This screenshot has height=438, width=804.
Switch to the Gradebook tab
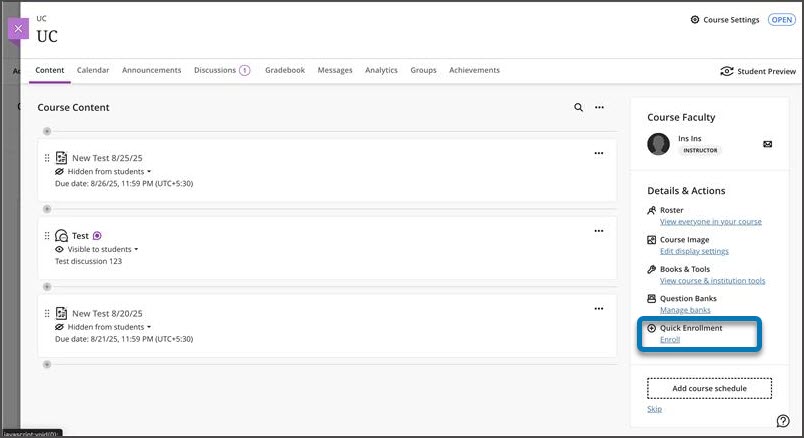pyautogui.click(x=285, y=70)
